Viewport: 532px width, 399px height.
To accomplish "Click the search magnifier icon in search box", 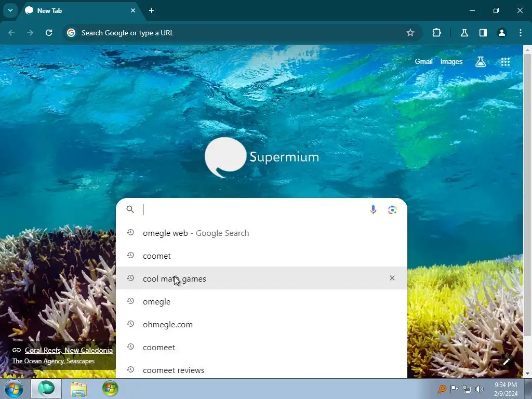I will [130, 209].
